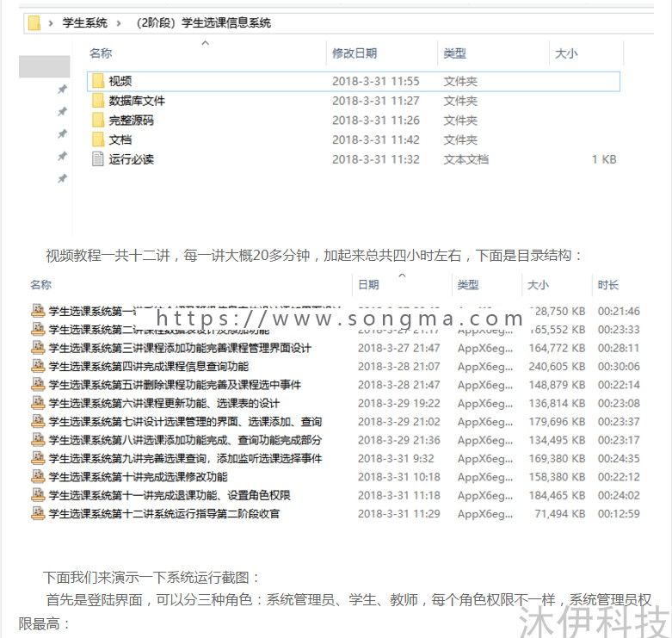This screenshot has width=672, height=638.
Task: Sort video list by 大小 header
Action: pos(538,285)
